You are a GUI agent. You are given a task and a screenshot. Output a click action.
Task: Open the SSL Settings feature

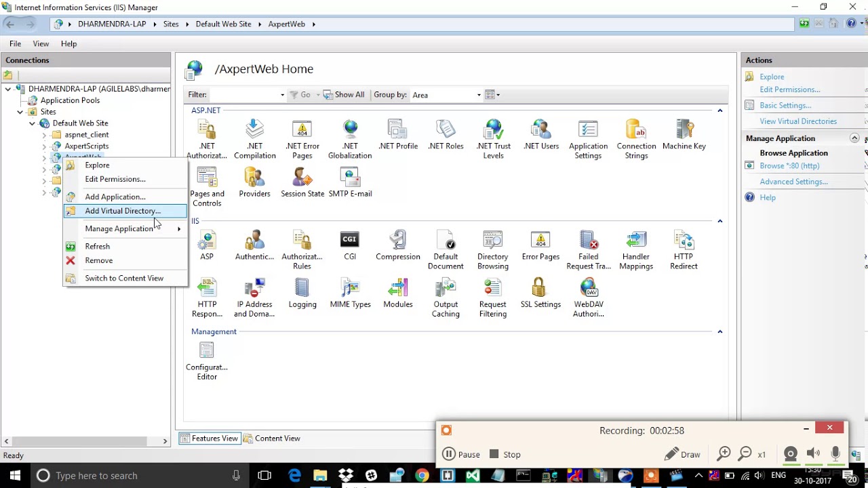pyautogui.click(x=540, y=292)
